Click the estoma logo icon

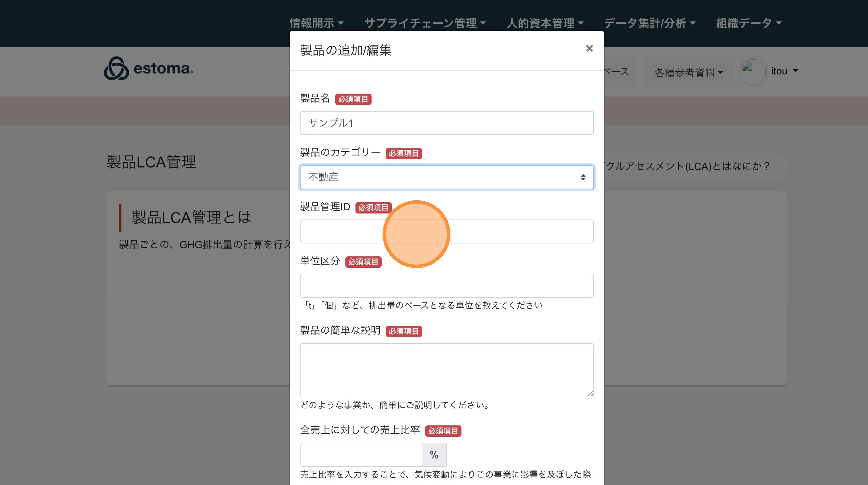[116, 68]
